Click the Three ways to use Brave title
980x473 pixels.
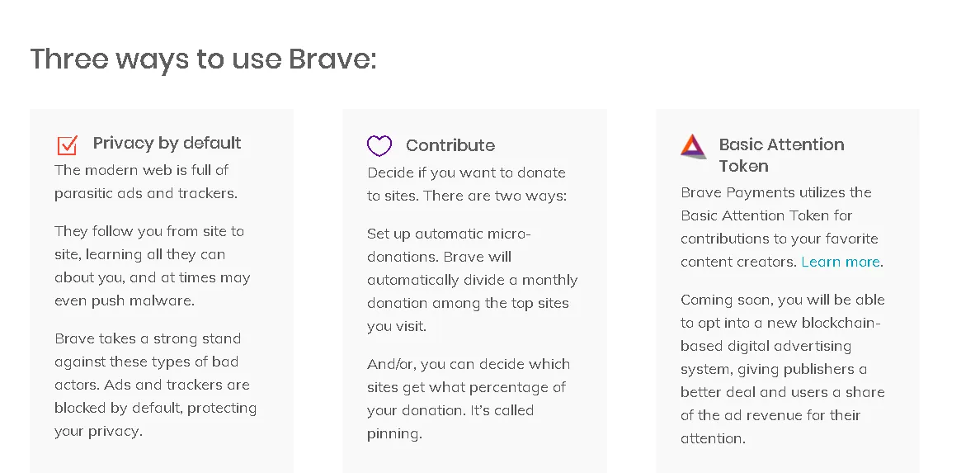[x=203, y=59]
